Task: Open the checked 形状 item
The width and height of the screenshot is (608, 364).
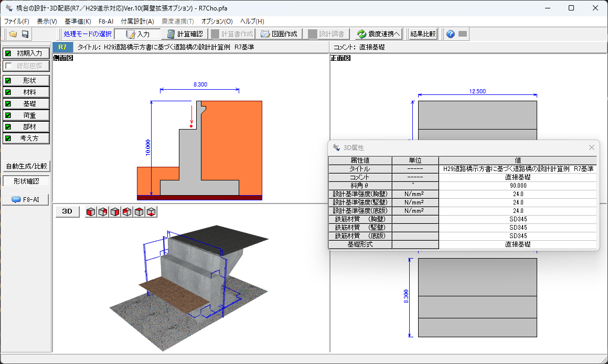Action: point(26,81)
